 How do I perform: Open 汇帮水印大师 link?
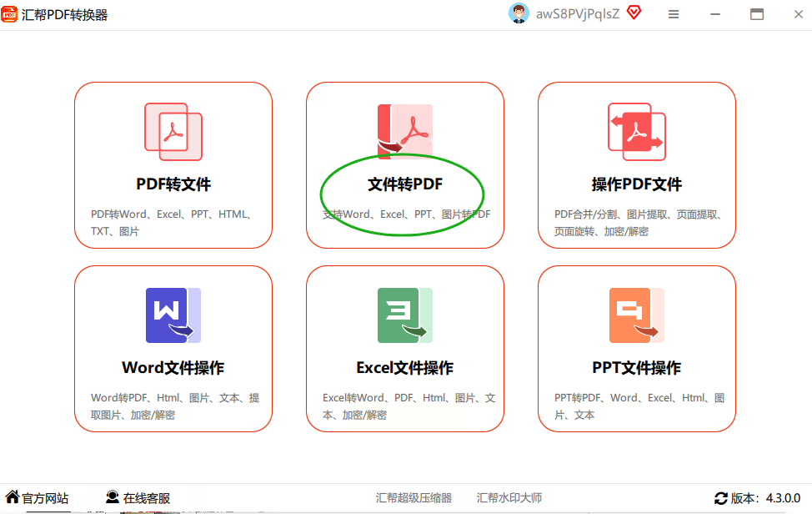point(509,498)
